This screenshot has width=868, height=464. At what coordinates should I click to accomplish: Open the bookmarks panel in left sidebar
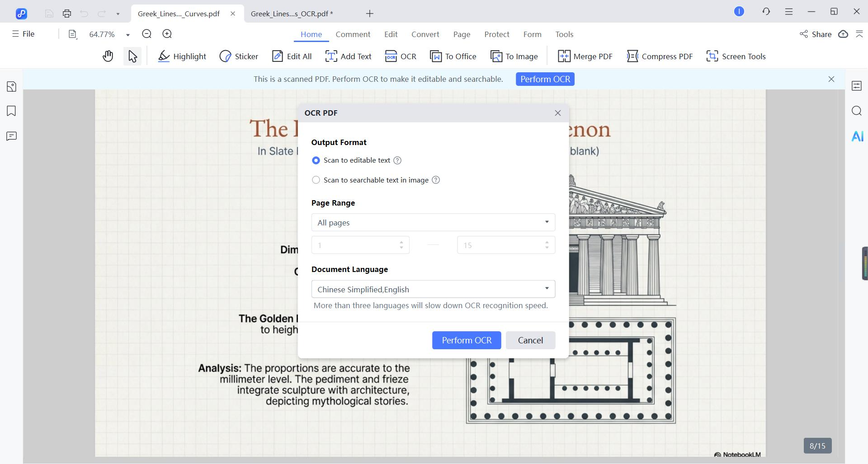(x=11, y=111)
